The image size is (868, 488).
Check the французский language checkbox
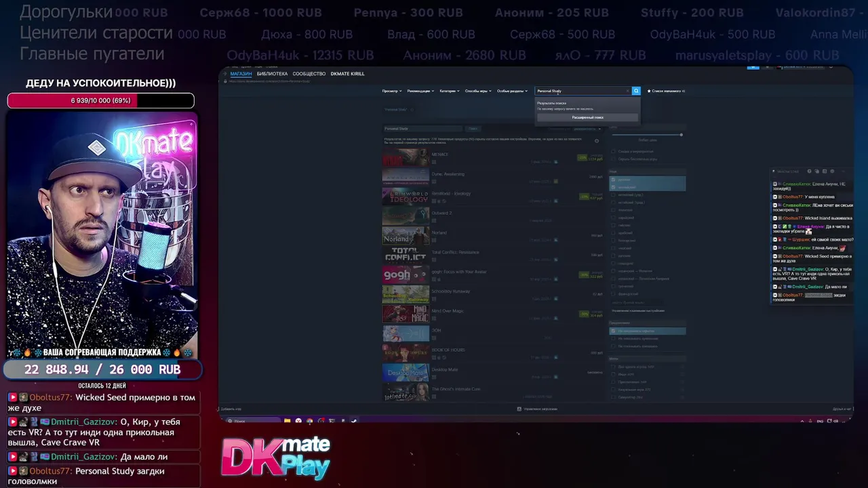[x=613, y=294]
